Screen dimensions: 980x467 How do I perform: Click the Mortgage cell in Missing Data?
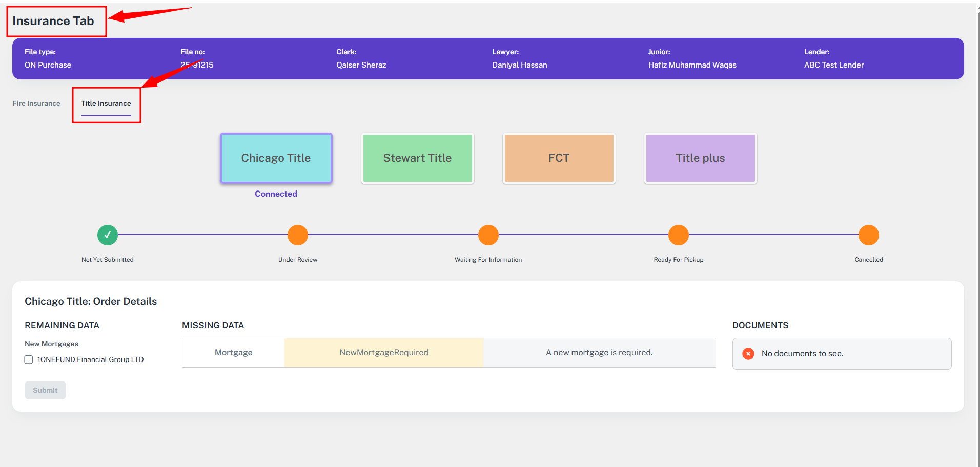coord(234,353)
